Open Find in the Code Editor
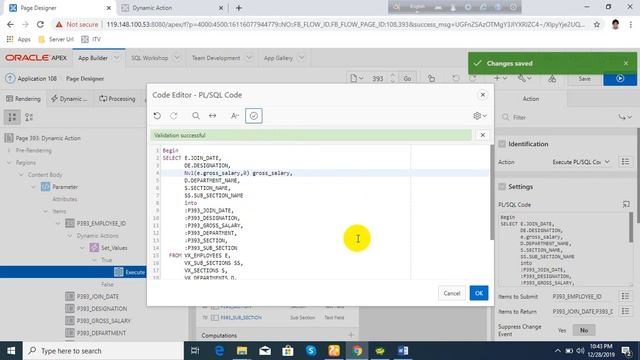Screen dimensions: 640x360 [196, 116]
